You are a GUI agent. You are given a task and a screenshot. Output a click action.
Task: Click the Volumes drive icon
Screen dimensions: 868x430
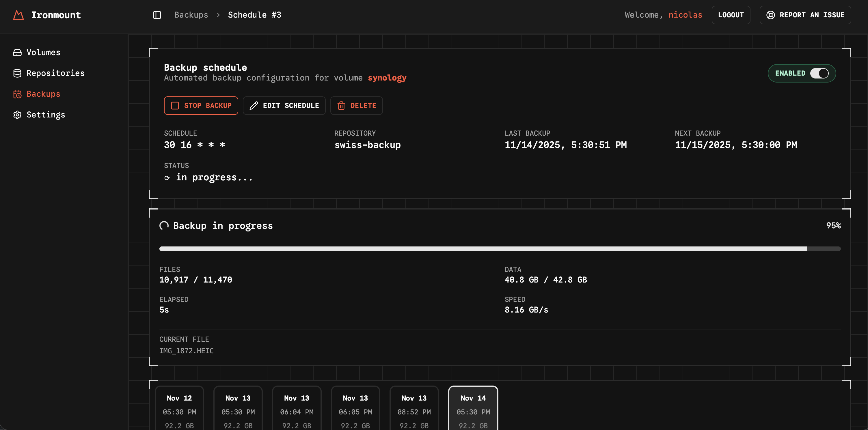[x=17, y=53]
